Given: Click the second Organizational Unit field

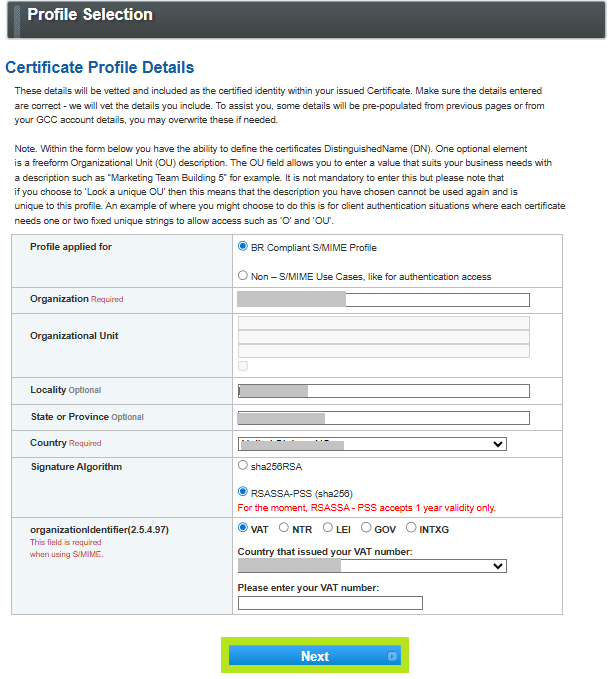Looking at the screenshot, I should [x=383, y=337].
